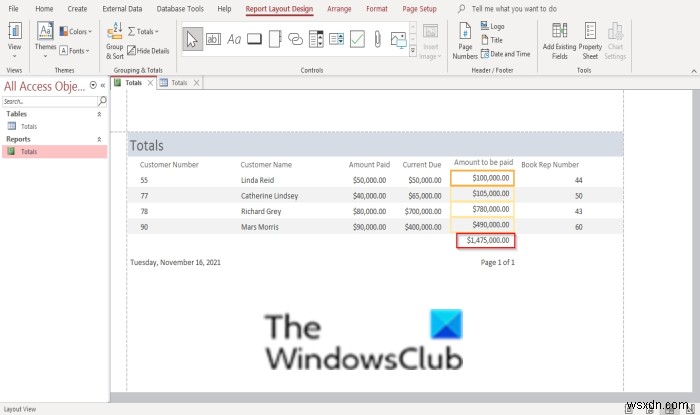Select the $1,475,000.00 total field
Image resolution: width=700 pixels, height=415 pixels.
click(x=486, y=241)
